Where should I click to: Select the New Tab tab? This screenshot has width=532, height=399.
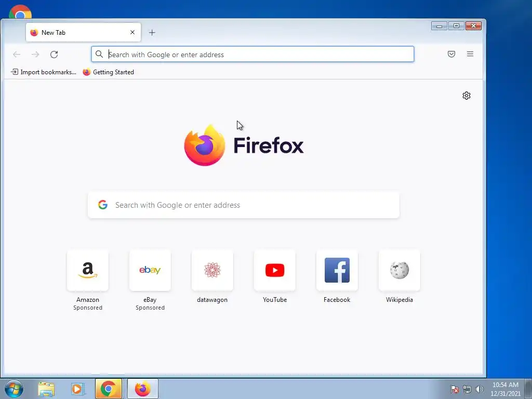(x=83, y=32)
